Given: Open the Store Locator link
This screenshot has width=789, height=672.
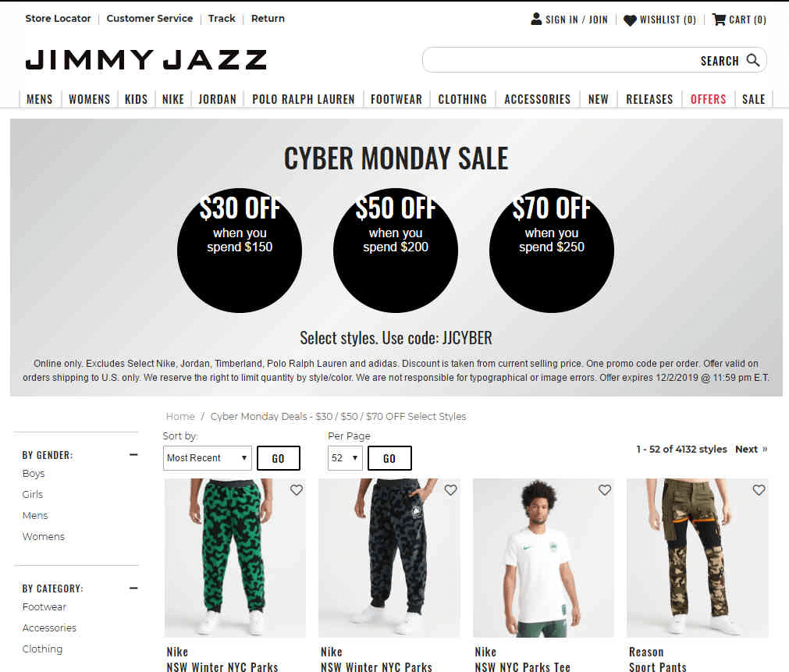Looking at the screenshot, I should click(58, 19).
